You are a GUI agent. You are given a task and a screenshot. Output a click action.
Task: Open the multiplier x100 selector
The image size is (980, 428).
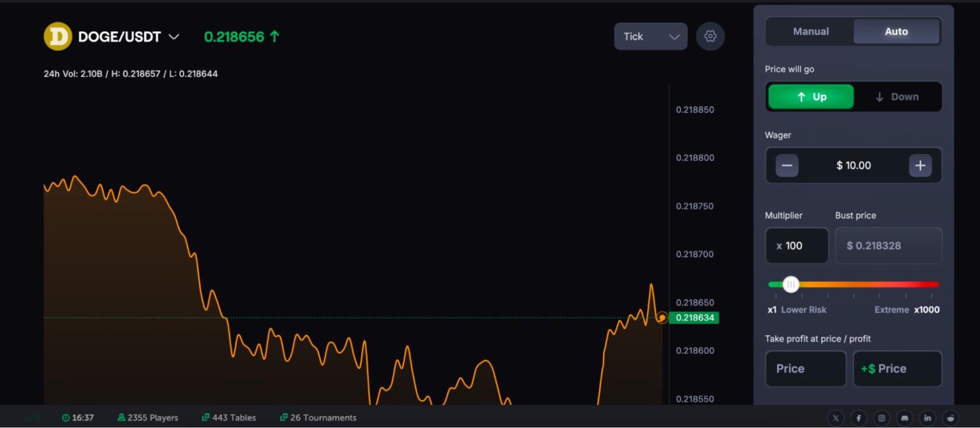[x=796, y=246]
